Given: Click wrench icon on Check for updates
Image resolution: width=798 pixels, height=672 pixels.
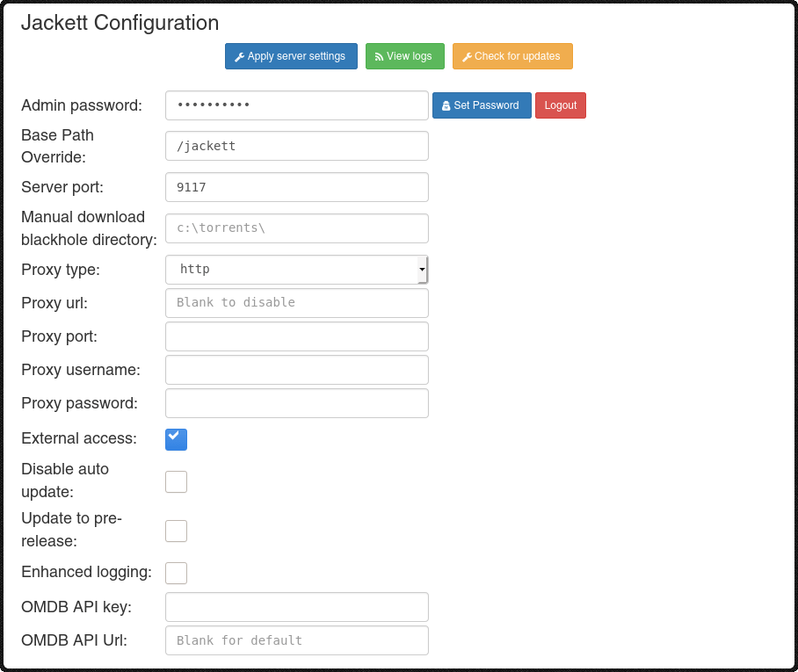Looking at the screenshot, I should tap(467, 57).
